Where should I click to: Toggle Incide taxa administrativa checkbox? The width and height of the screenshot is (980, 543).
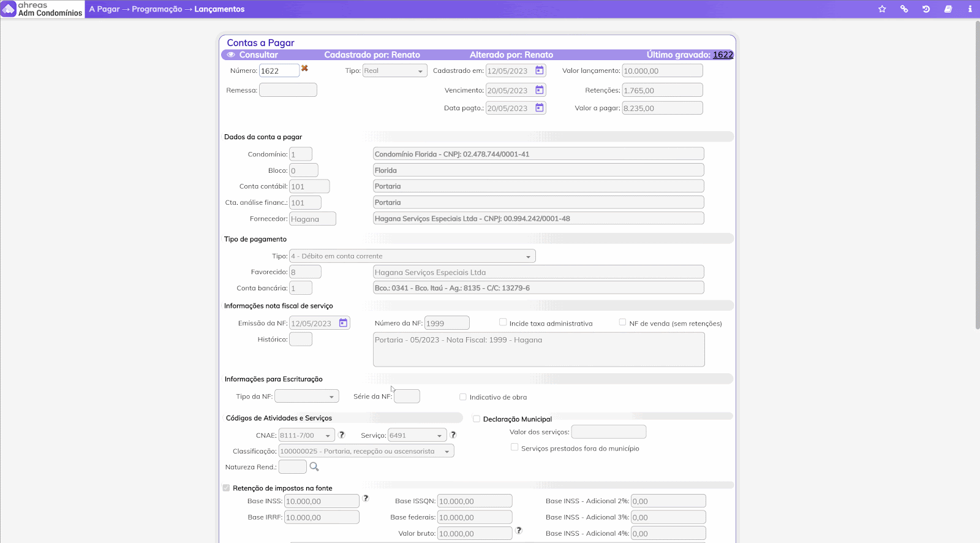[503, 322]
